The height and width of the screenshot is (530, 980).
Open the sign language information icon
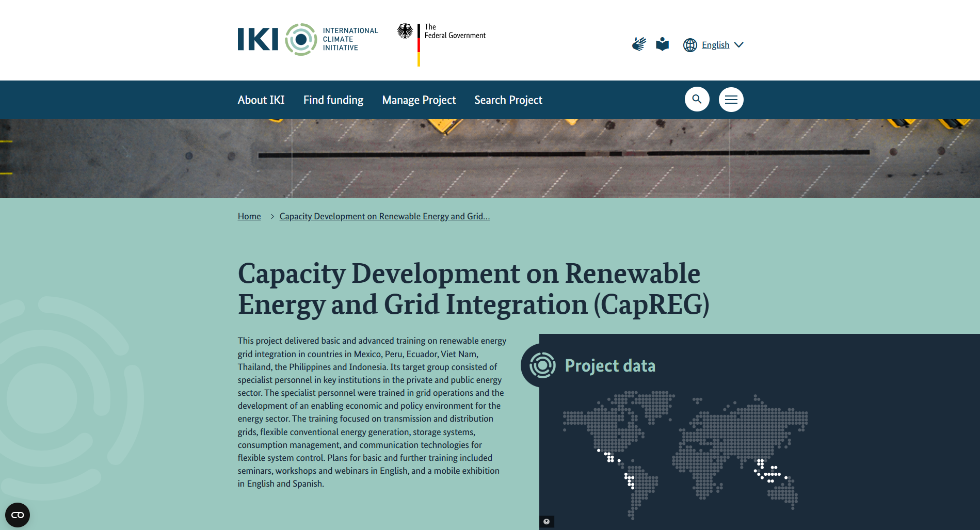(x=639, y=44)
